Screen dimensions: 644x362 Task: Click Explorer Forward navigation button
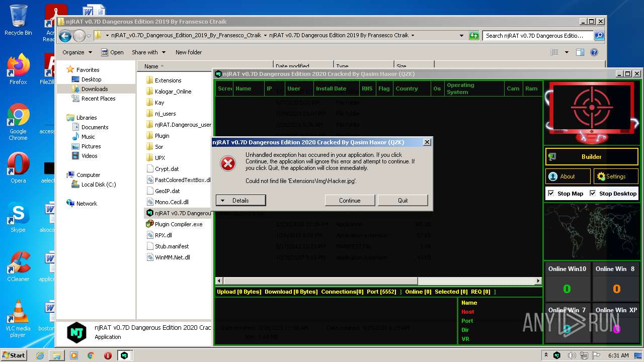(79, 36)
